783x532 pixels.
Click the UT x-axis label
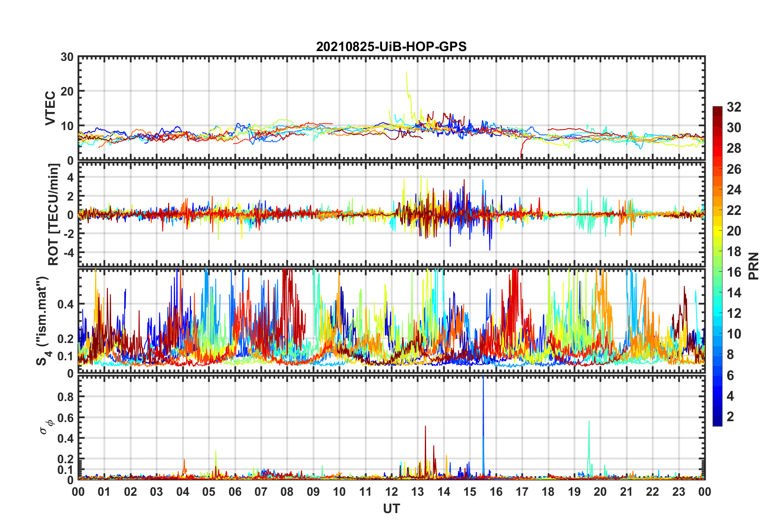point(391,509)
